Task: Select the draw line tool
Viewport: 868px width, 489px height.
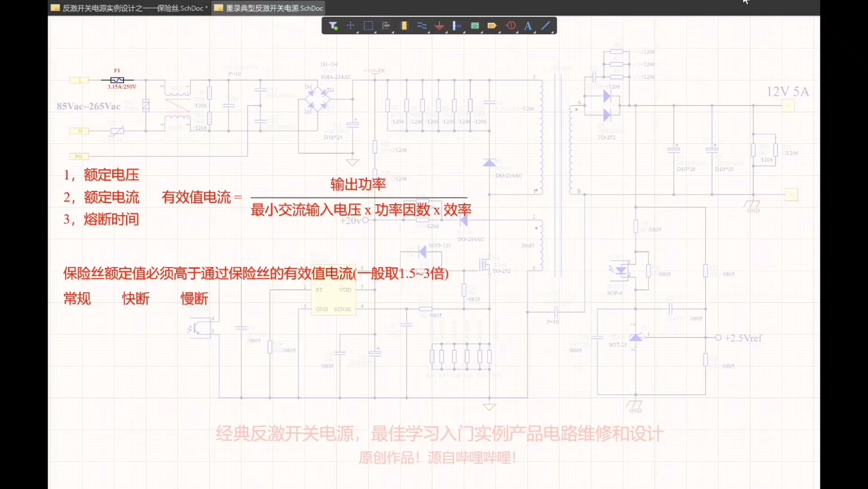Action: 546,26
